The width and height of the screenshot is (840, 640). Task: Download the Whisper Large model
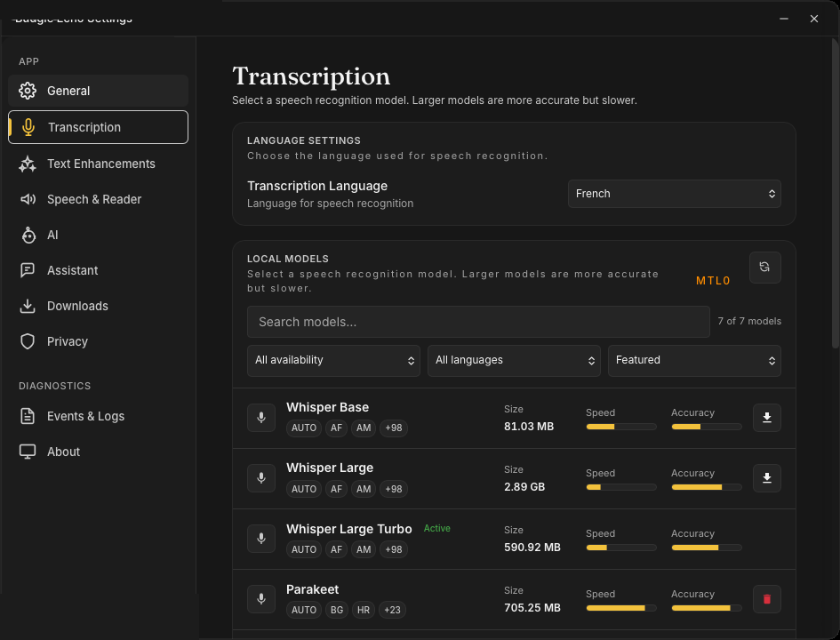tap(766, 478)
